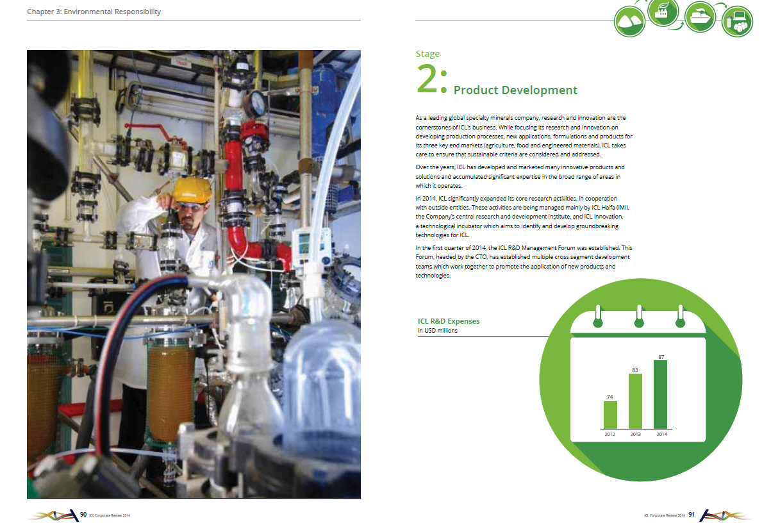The image size is (771, 532).
Task: Click page number 91 in footer
Action: coord(692,515)
